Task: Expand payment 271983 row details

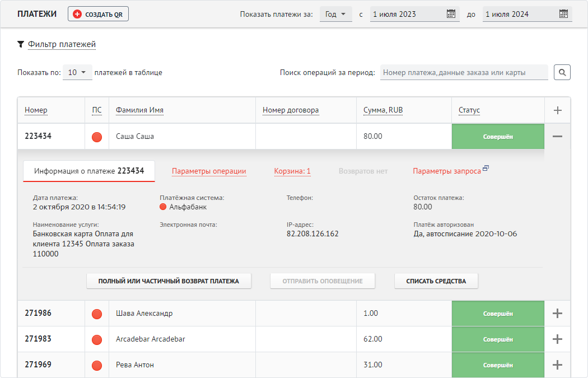Action: point(558,339)
